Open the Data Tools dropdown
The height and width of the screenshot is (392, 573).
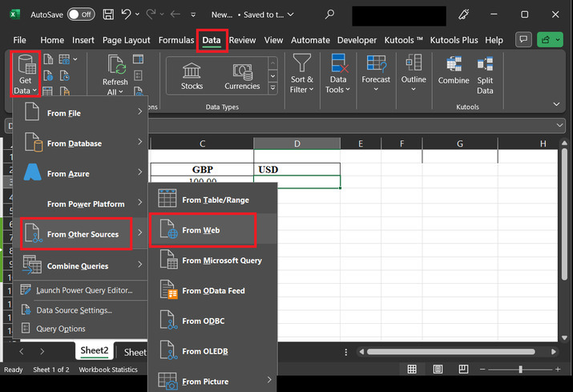click(x=337, y=74)
